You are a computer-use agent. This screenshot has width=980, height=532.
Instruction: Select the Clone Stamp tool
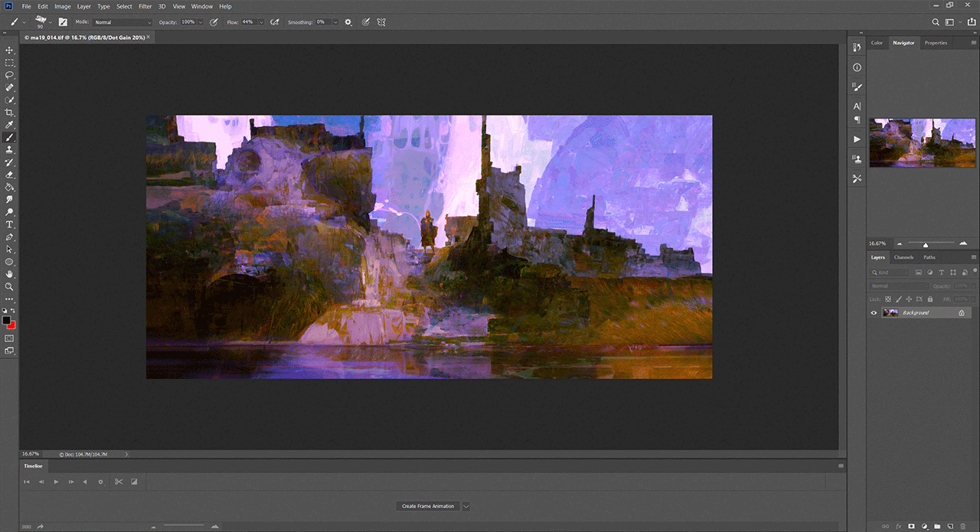point(9,150)
